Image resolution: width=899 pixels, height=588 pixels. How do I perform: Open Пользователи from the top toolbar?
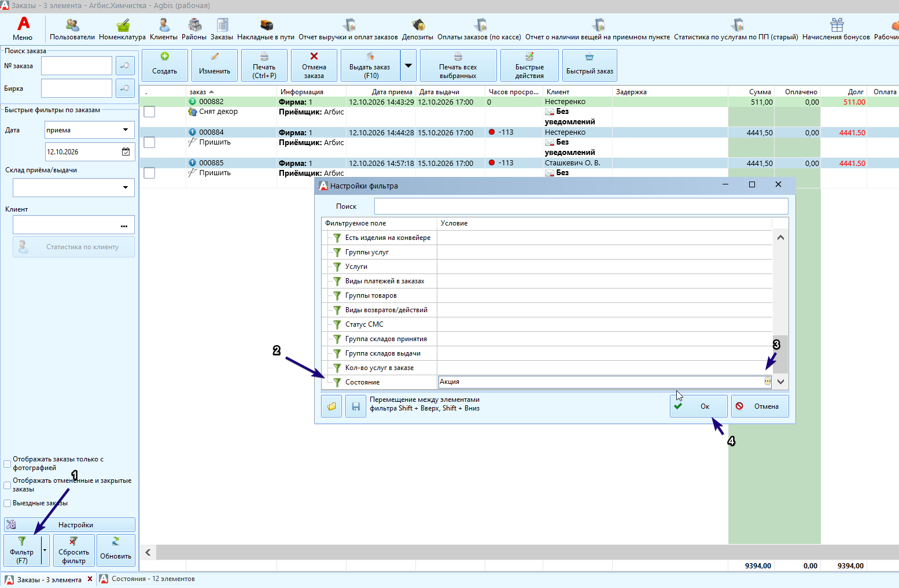(72, 28)
